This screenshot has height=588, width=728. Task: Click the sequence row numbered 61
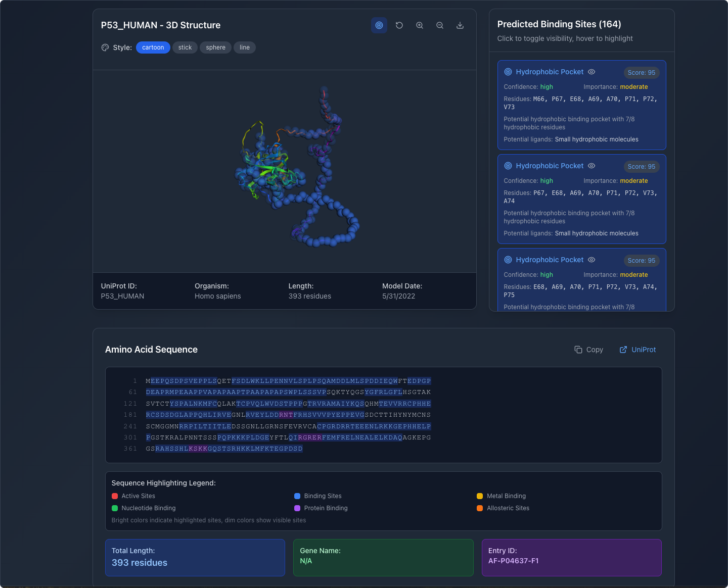coord(288,392)
